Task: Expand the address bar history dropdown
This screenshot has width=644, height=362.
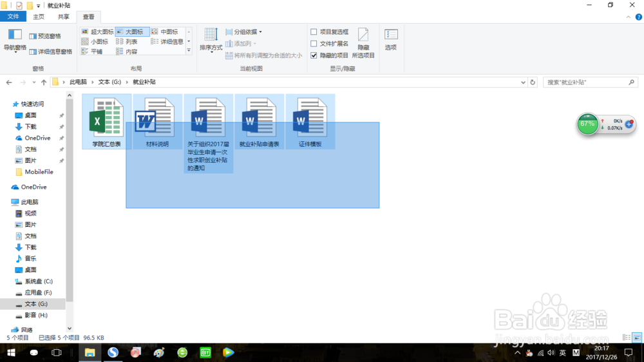Action: [x=523, y=82]
